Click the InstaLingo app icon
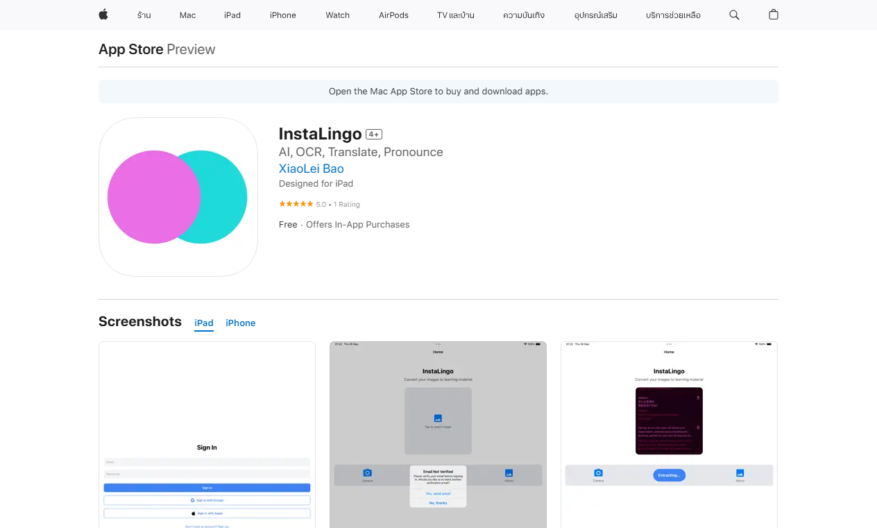Image resolution: width=877 pixels, height=528 pixels. point(178,197)
